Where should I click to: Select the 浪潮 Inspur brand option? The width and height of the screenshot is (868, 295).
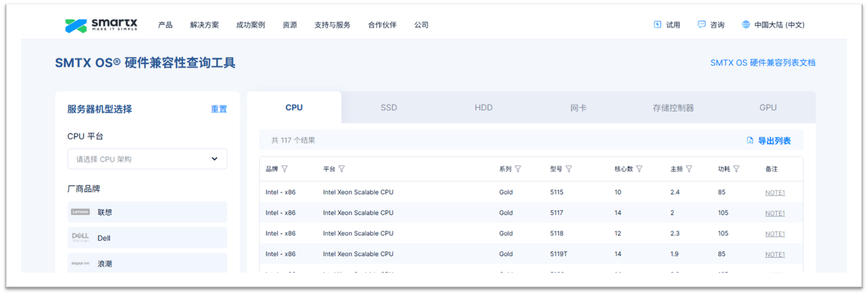click(147, 263)
